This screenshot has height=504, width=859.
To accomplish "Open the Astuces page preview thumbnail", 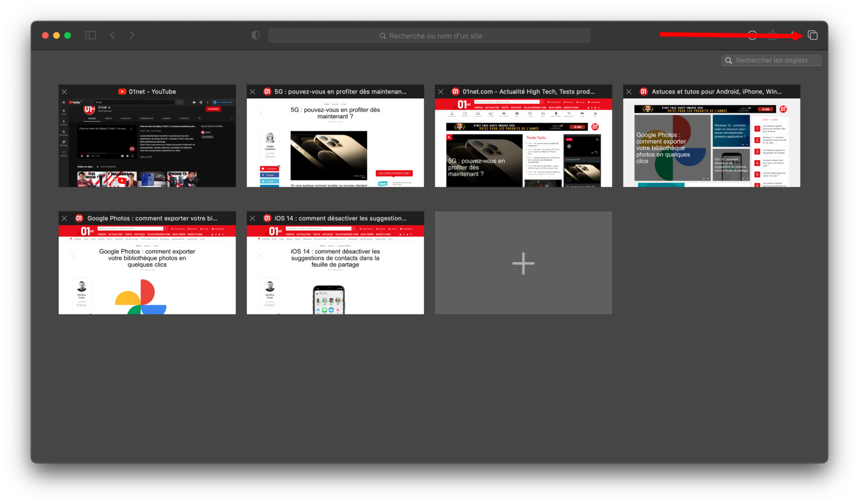I will 712,143.
